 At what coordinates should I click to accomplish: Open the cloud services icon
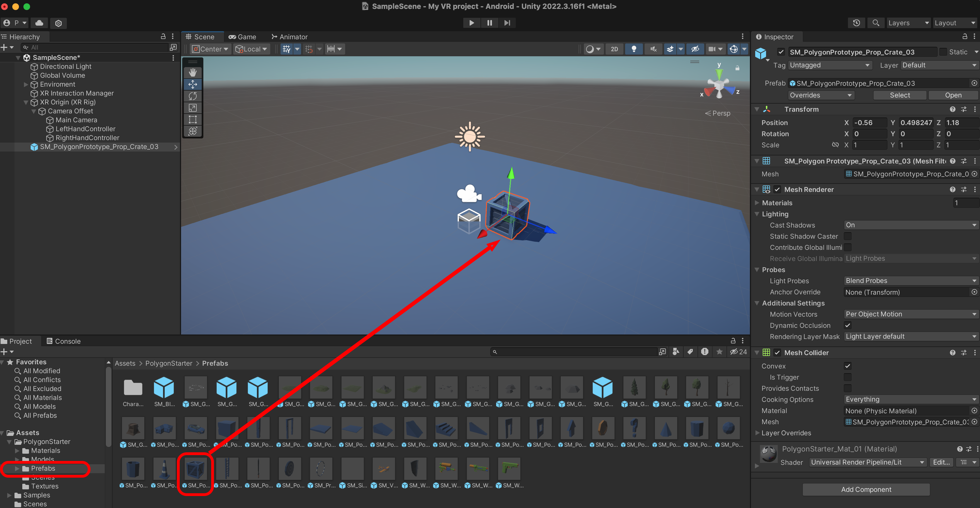click(39, 23)
